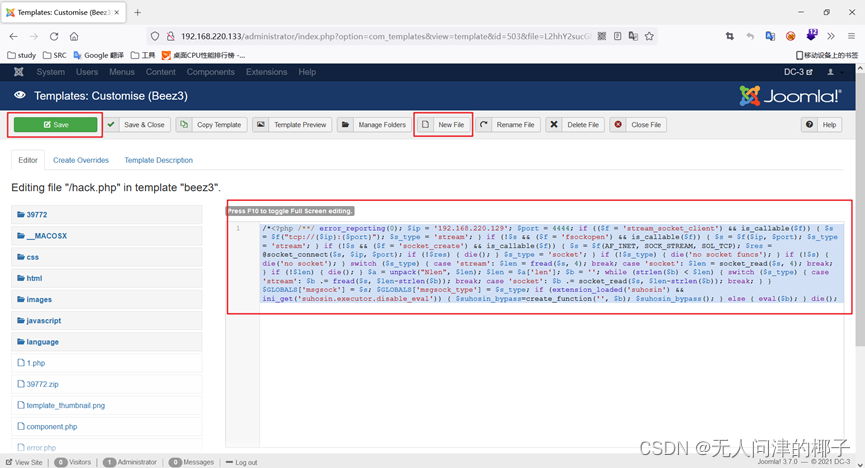Viewport: 865px width, 468px height.
Task: Click the Rename File button
Action: 508,125
